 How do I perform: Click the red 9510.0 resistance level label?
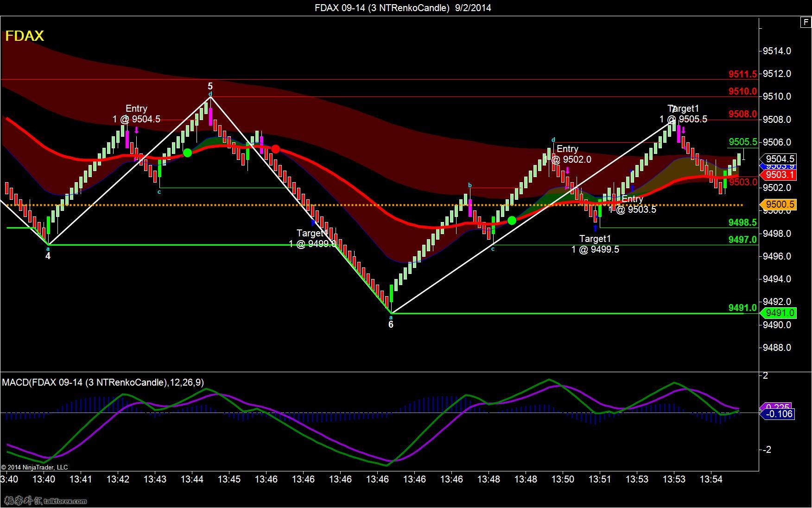pos(742,91)
